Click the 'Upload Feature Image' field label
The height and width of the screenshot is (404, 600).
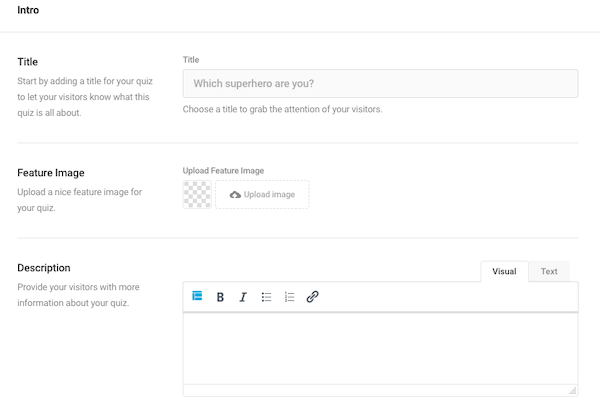point(223,171)
